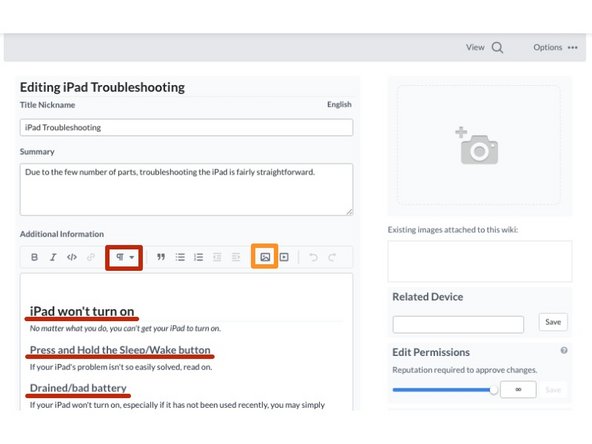Open help icon next to Edit Permissions
Screen dimensions: 592x444
(x=564, y=350)
